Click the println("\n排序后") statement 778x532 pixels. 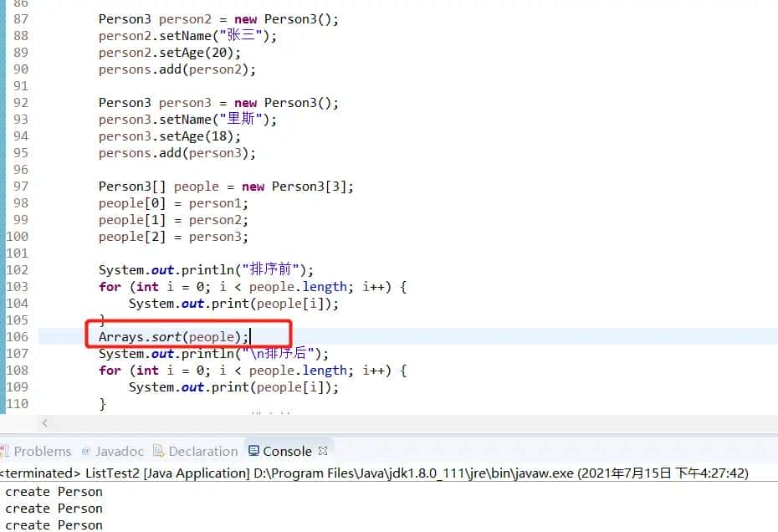click(x=213, y=353)
